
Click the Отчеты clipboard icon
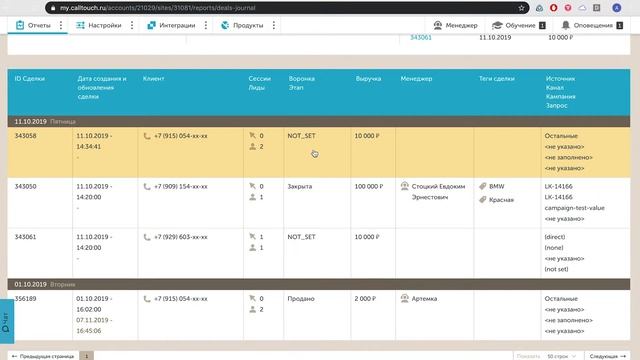pyautogui.click(x=20, y=25)
